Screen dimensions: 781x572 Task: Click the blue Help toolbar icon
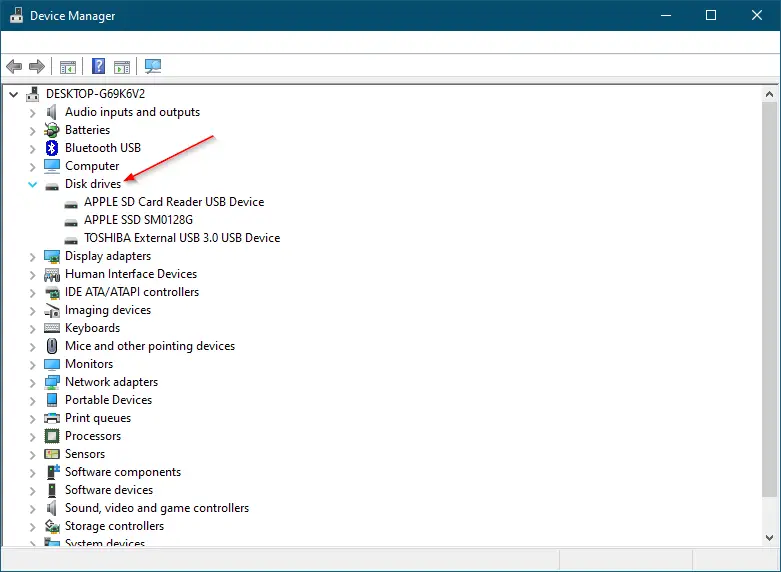tap(98, 67)
